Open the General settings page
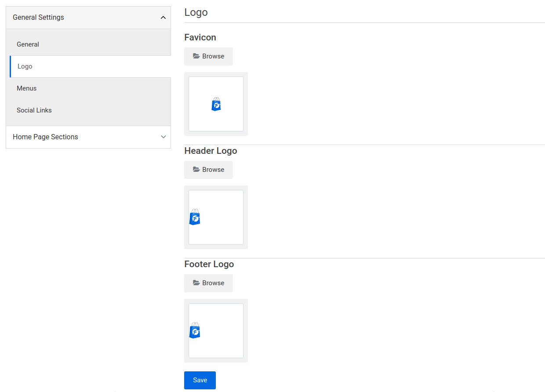This screenshot has height=392, width=545. (x=28, y=44)
